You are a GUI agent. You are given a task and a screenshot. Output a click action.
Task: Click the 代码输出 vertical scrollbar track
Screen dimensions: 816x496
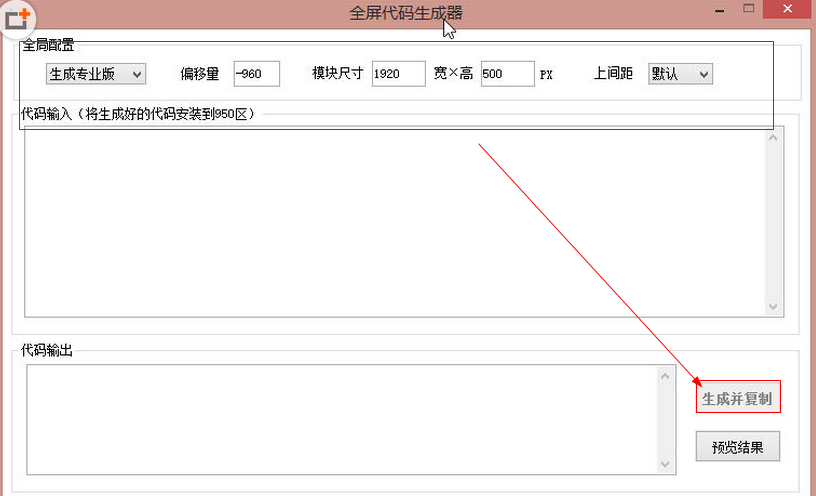coord(667,418)
